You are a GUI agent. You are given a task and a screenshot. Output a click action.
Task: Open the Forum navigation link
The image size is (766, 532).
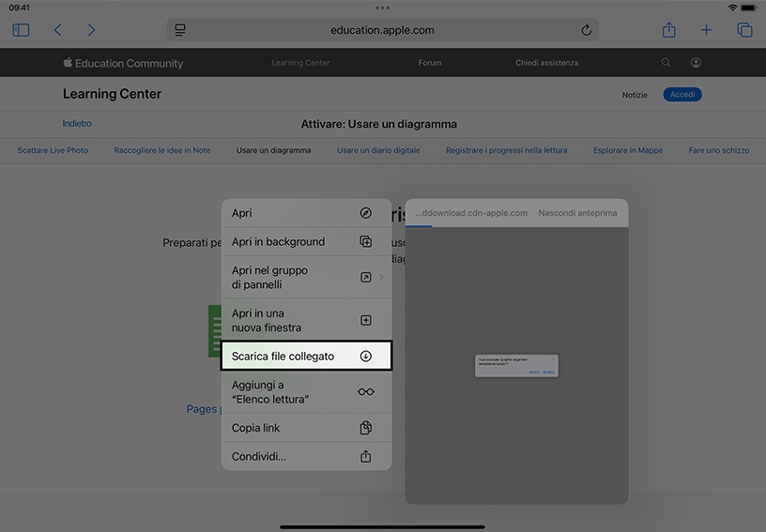[430, 63]
